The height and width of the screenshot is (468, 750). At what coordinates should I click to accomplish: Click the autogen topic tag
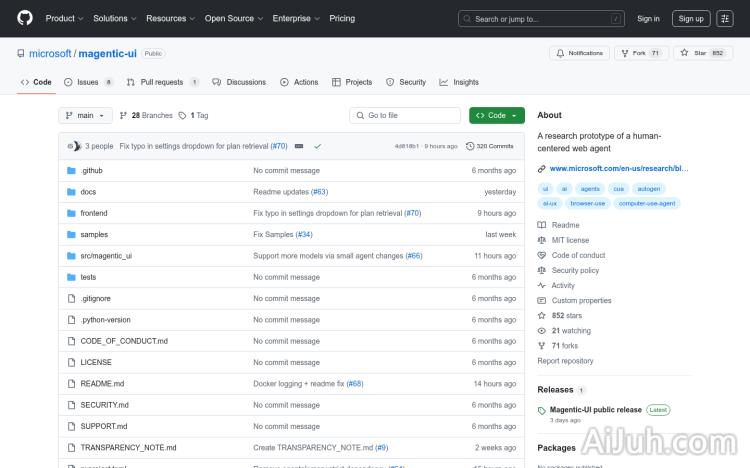pyautogui.click(x=649, y=189)
